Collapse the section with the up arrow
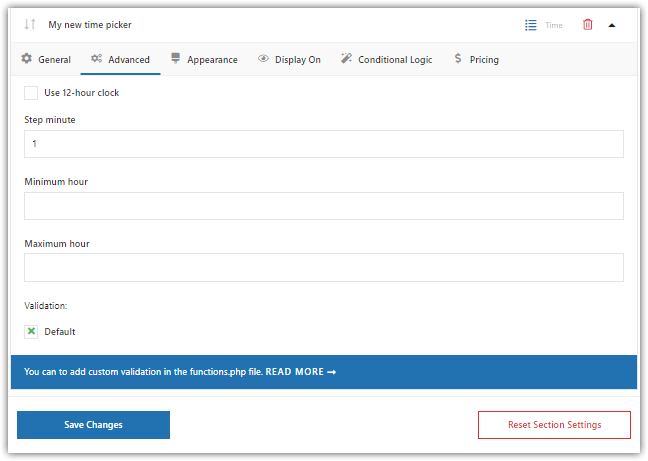This screenshot has width=648, height=461. [612, 25]
